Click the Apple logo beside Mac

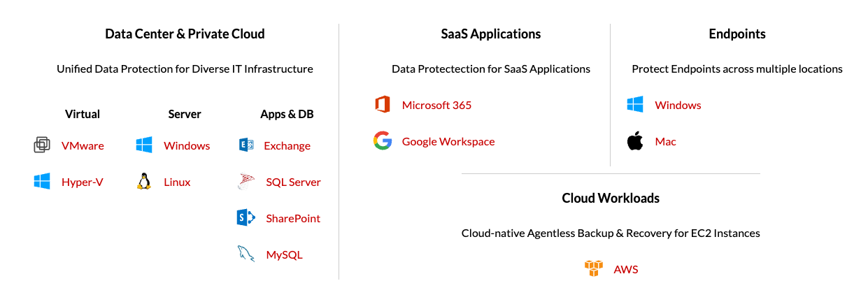pos(635,141)
